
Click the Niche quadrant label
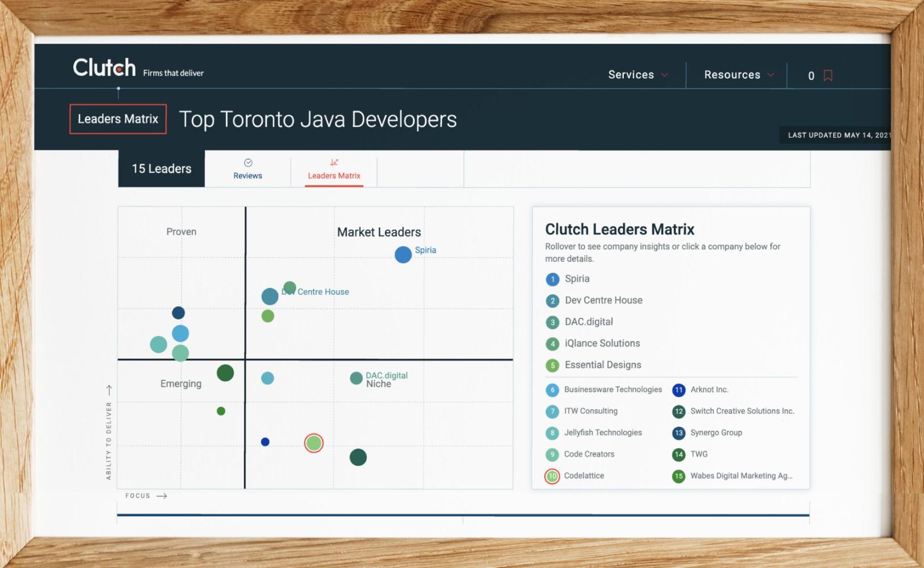379,385
